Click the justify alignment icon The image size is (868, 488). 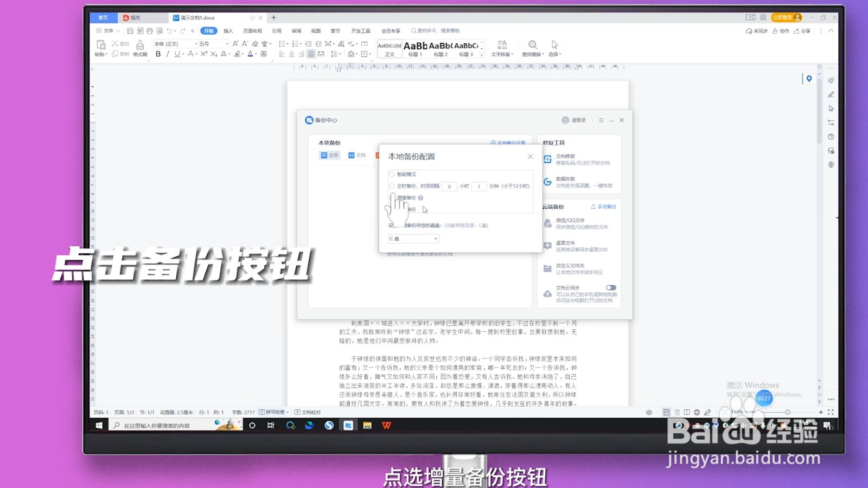[311, 54]
